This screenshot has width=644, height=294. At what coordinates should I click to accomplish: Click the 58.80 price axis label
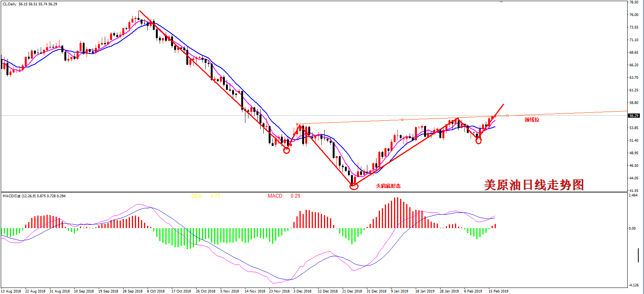[634, 103]
